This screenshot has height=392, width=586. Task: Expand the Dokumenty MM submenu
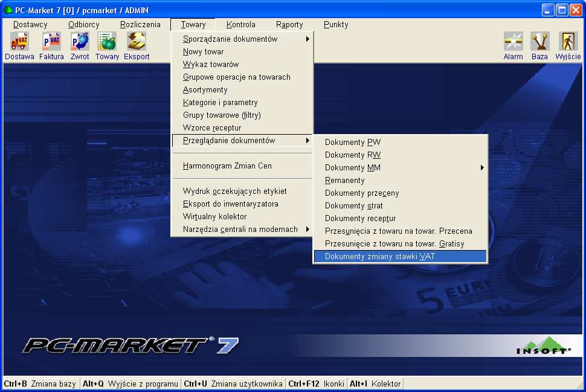(x=401, y=168)
